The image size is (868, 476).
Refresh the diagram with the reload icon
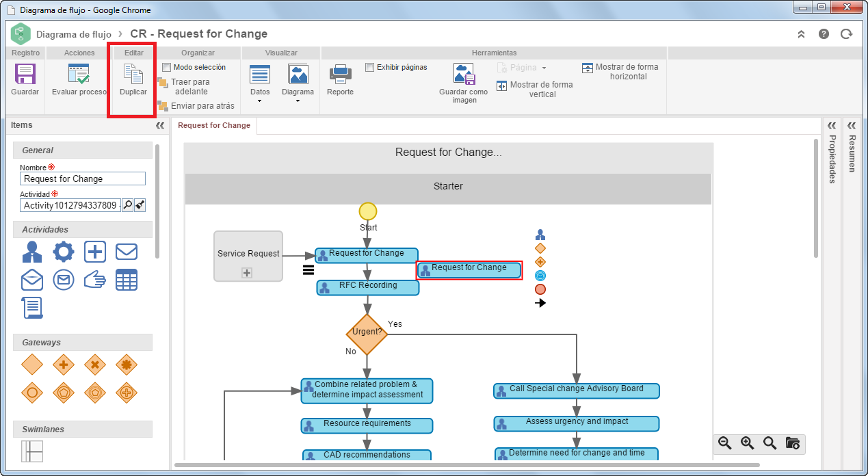[x=846, y=34]
